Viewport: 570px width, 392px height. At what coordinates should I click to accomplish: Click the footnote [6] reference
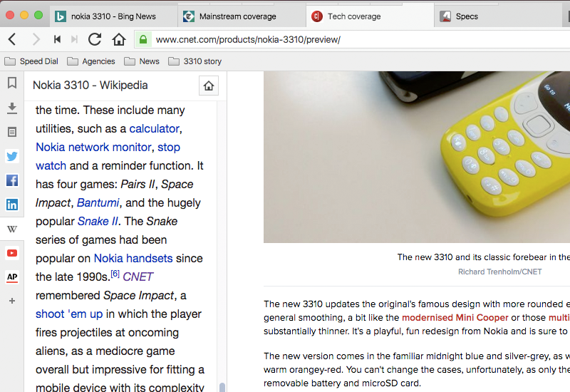pos(115,274)
